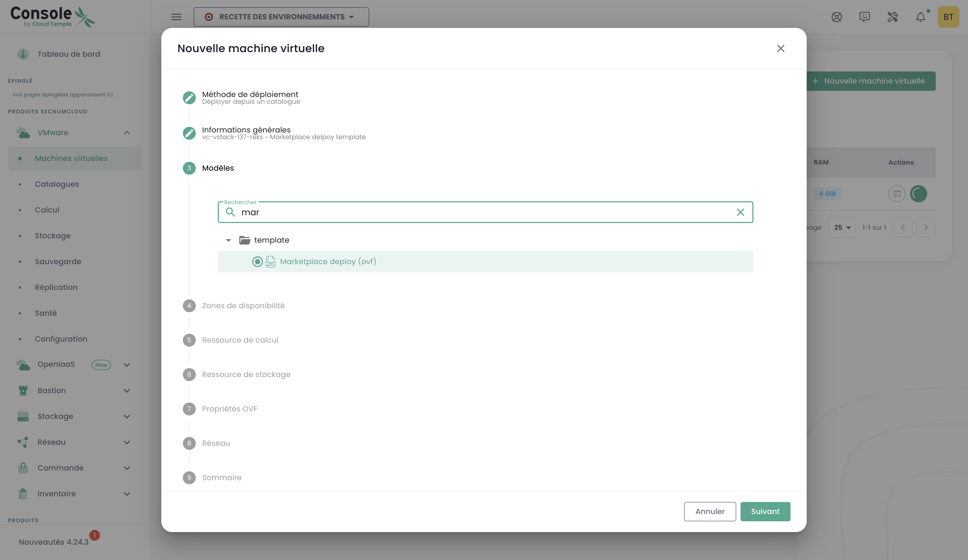Click the Suivant button

[765, 511]
